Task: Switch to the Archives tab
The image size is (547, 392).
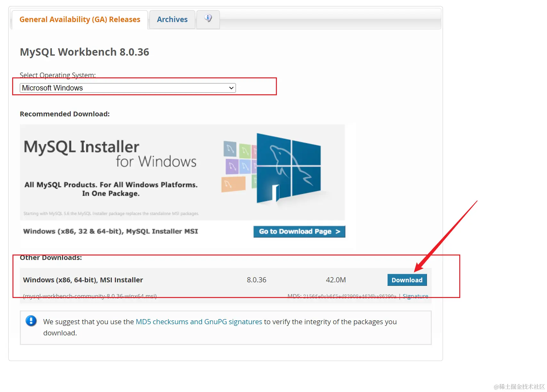Action: tap(172, 20)
